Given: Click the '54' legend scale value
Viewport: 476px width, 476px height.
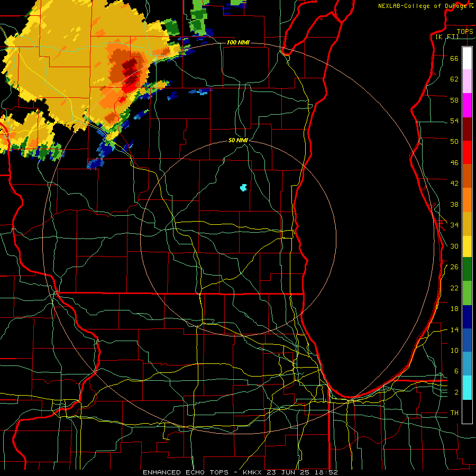Looking at the screenshot, I should (x=454, y=121).
